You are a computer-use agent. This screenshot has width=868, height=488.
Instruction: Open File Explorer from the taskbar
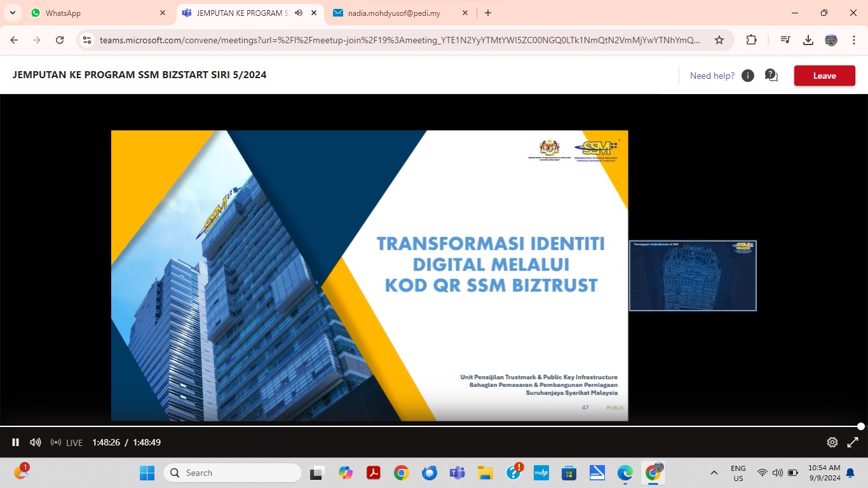coord(485,473)
